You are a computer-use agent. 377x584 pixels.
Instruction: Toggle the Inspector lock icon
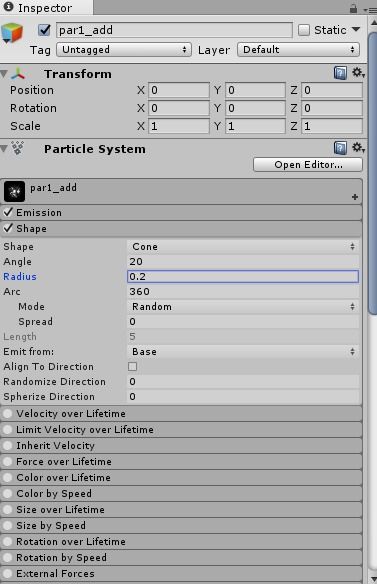354,9
